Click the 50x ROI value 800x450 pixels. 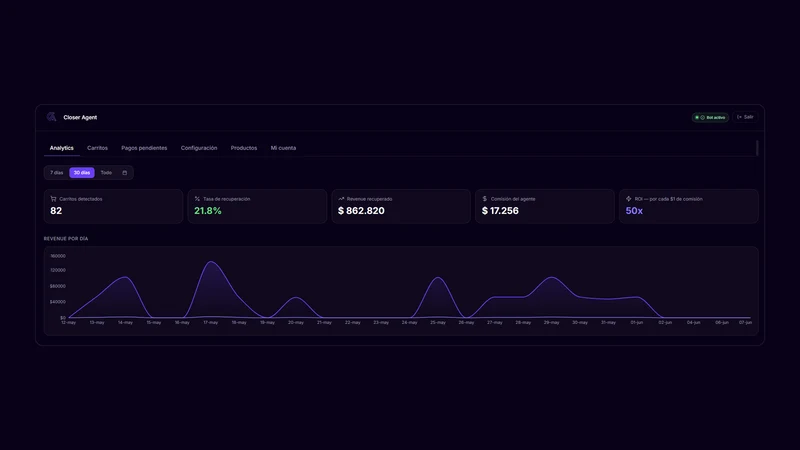[x=634, y=211]
